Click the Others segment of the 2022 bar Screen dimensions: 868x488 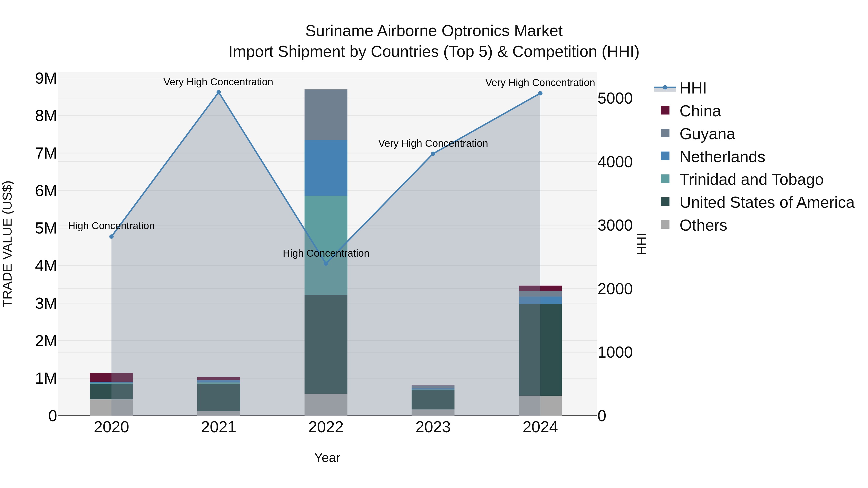pos(326,405)
